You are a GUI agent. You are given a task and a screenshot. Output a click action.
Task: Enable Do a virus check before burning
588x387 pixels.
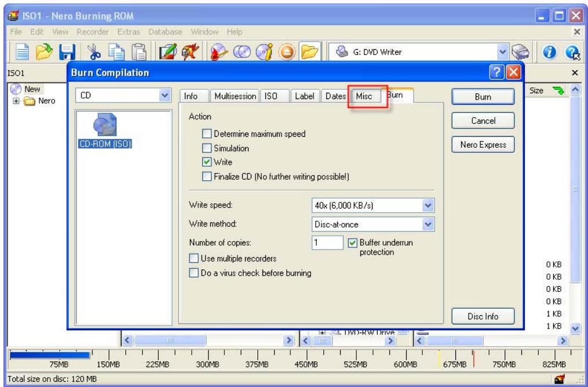tap(193, 273)
